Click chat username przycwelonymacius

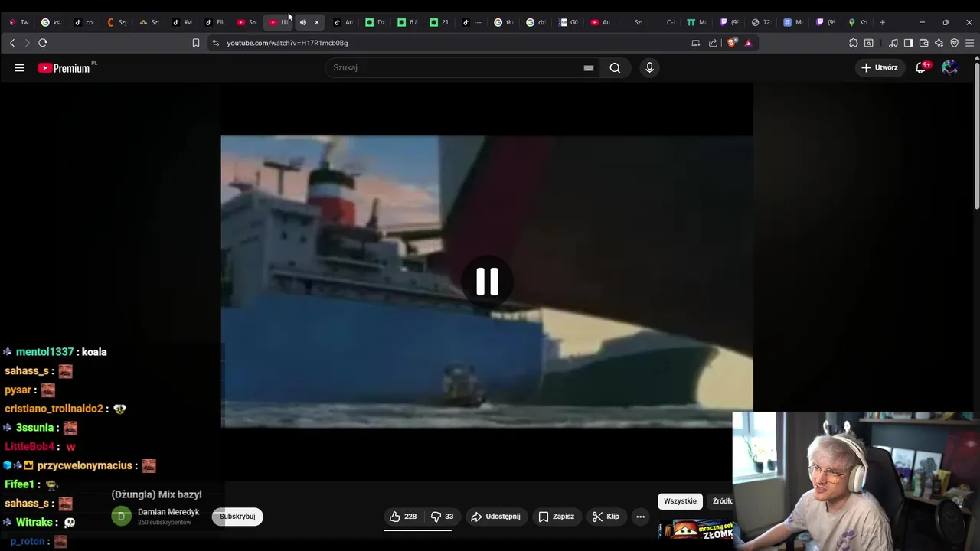(84, 465)
